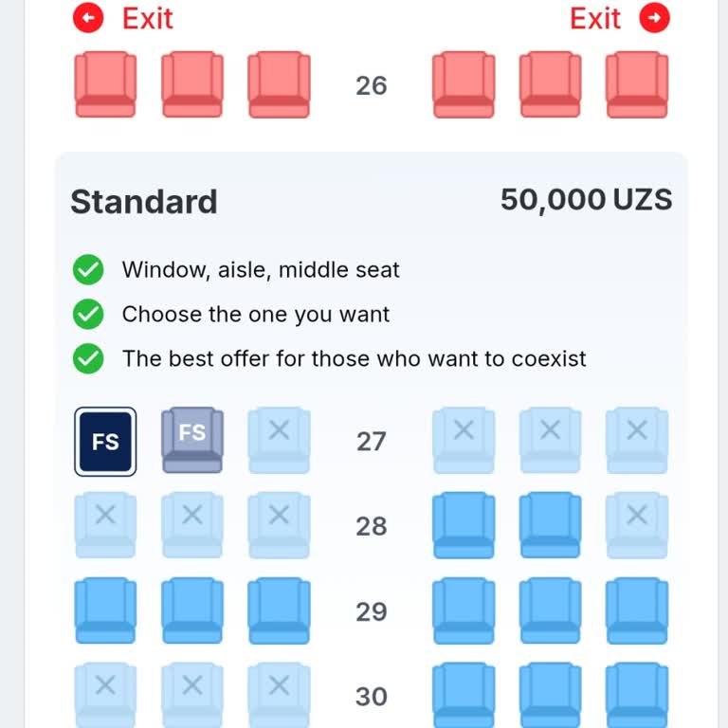The height and width of the screenshot is (728, 728).
Task: Click the right Exit arrow icon
Action: [654, 18]
